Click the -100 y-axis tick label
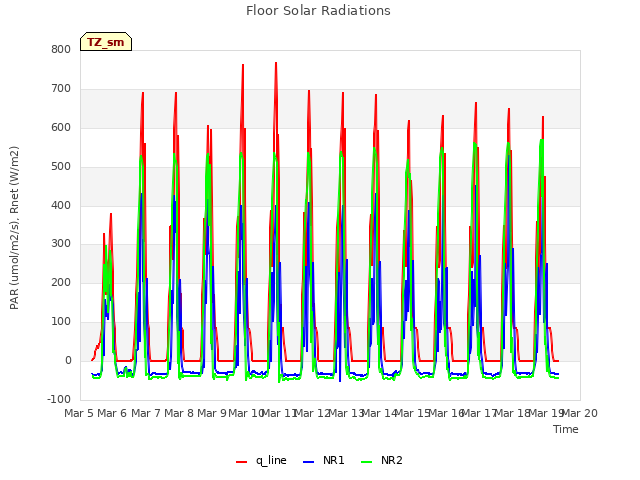Screen dimensions: 640x480 point(59,399)
